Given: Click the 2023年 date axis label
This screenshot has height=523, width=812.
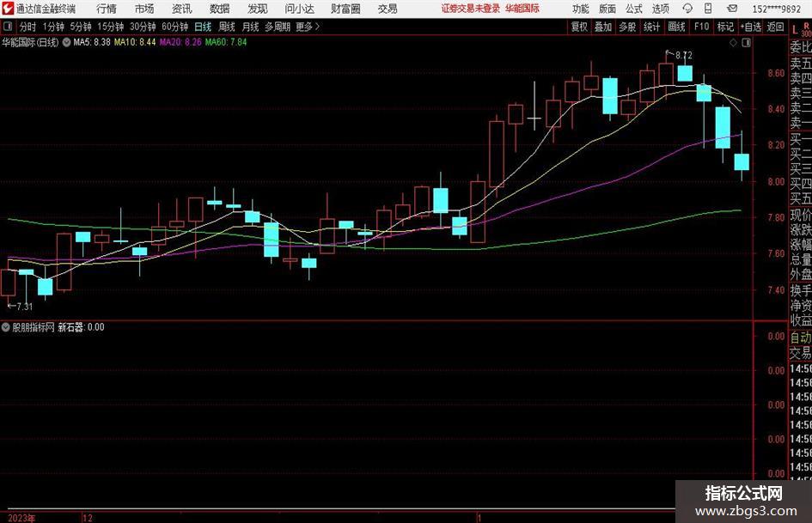Looking at the screenshot, I should [x=21, y=518].
